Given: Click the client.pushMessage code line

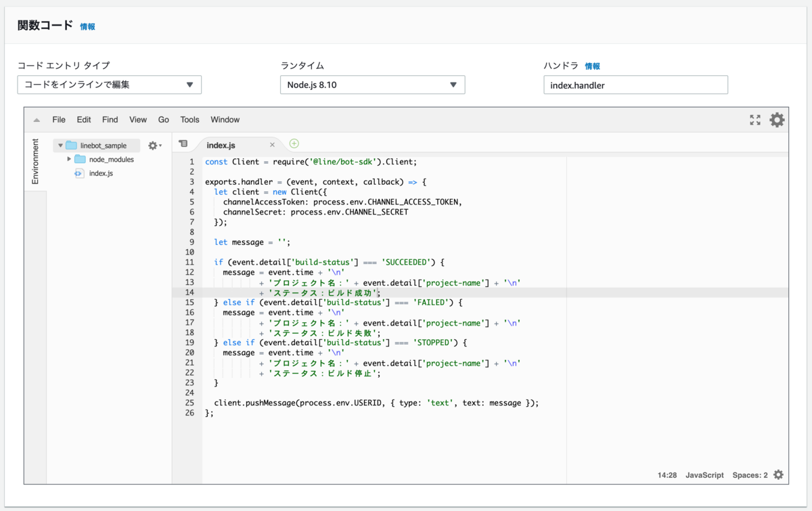Looking at the screenshot, I should tap(376, 403).
